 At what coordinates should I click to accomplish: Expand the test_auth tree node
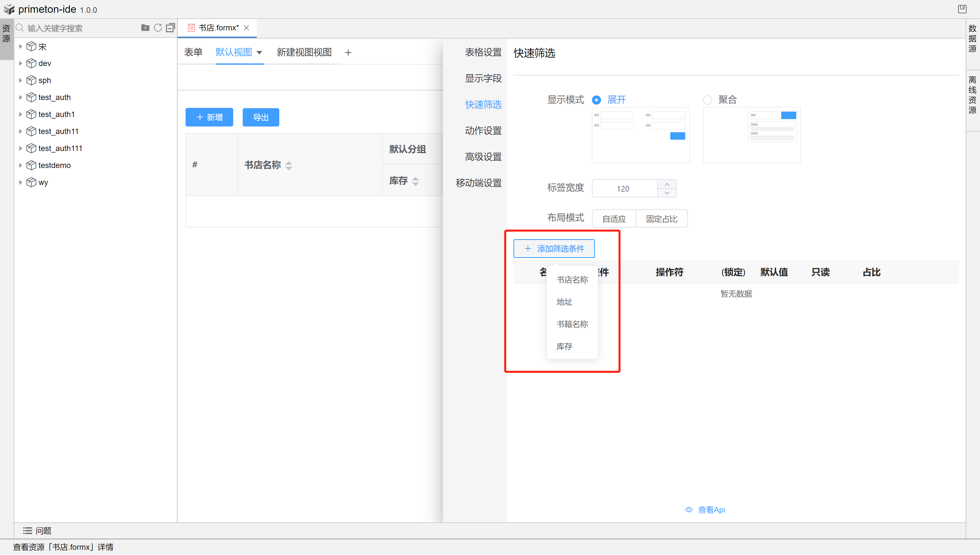(21, 97)
